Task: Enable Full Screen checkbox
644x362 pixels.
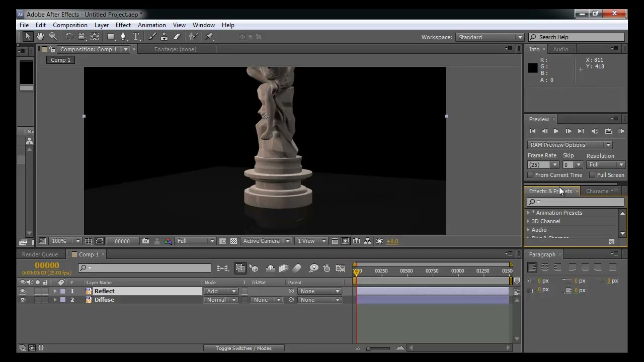Action: (x=592, y=175)
